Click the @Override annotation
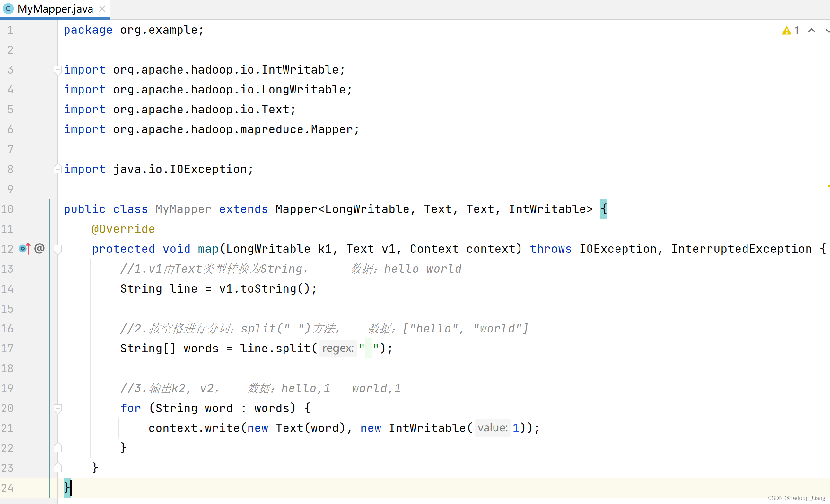This screenshot has width=830, height=504. (123, 229)
